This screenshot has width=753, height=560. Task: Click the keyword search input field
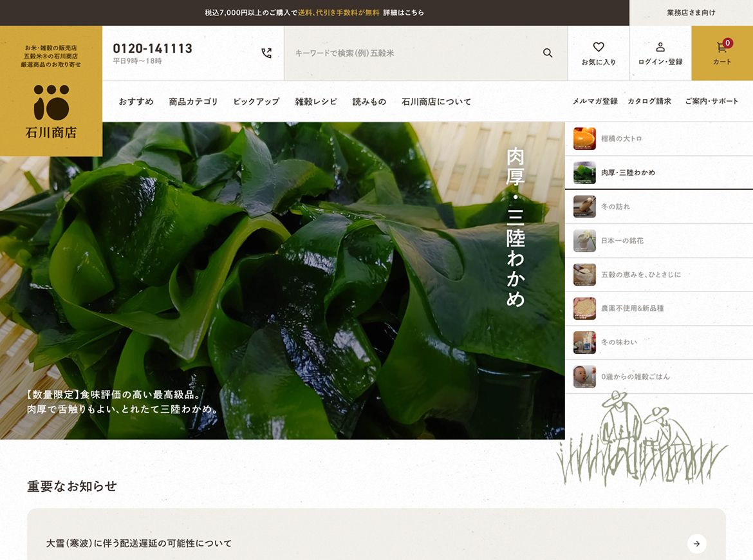412,53
